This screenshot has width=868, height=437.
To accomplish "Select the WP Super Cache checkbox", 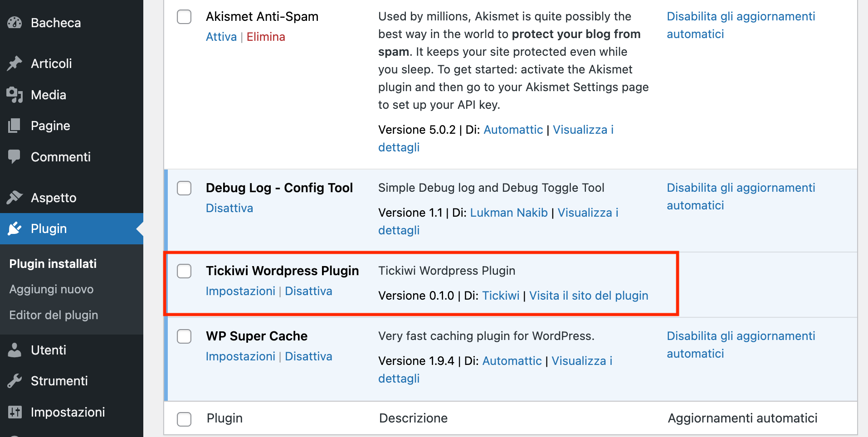I will point(184,336).
